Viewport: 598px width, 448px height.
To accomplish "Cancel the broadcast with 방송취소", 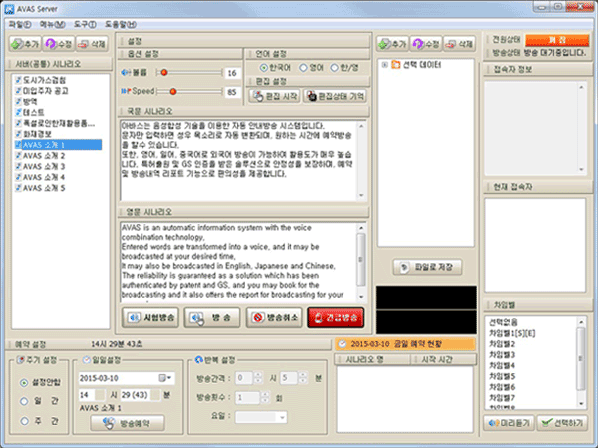I will 275,317.
